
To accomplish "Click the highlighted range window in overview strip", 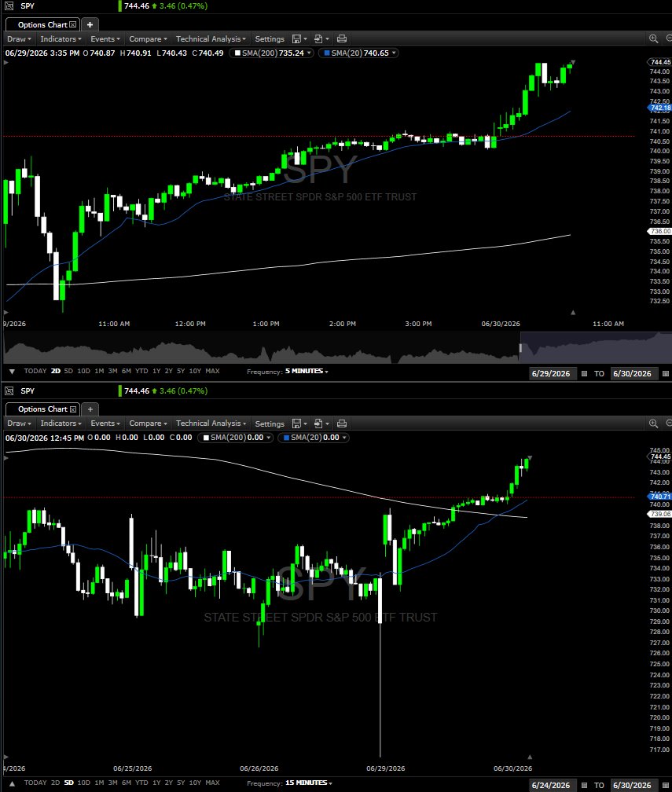I will 597,347.
